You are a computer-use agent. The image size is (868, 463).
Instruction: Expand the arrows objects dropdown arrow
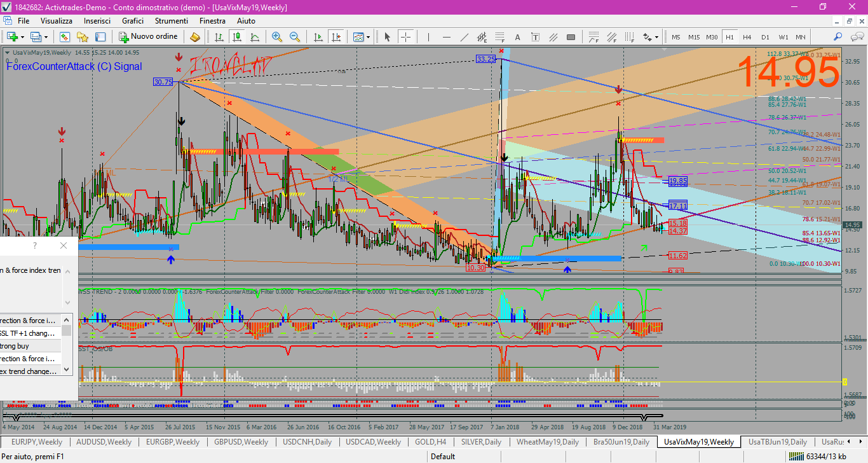click(x=656, y=37)
